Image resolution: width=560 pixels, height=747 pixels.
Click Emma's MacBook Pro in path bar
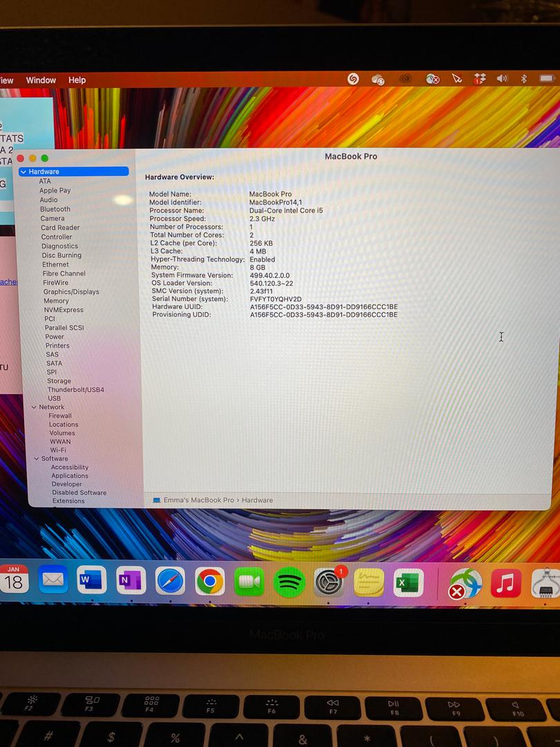(x=198, y=500)
